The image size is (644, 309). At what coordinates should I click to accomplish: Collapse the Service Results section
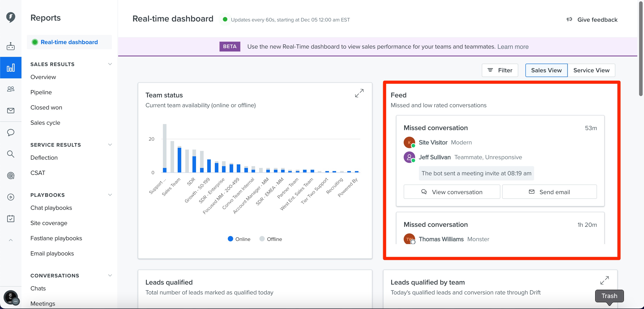pos(110,145)
